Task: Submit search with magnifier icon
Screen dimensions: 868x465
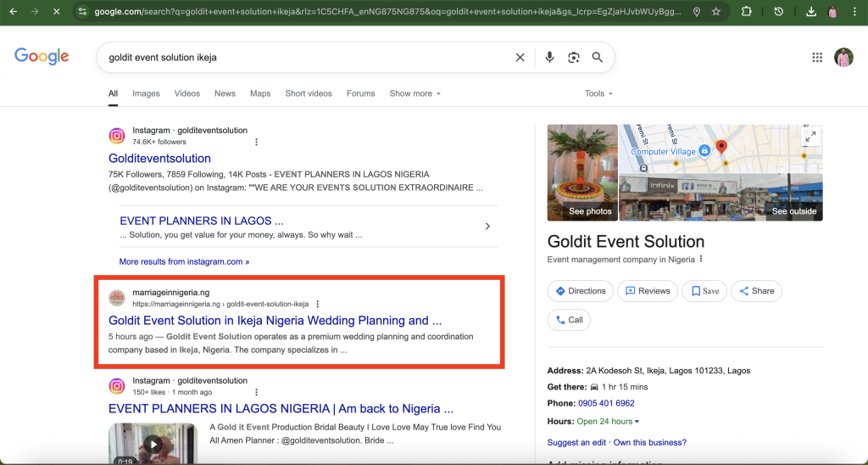Action: click(x=598, y=57)
